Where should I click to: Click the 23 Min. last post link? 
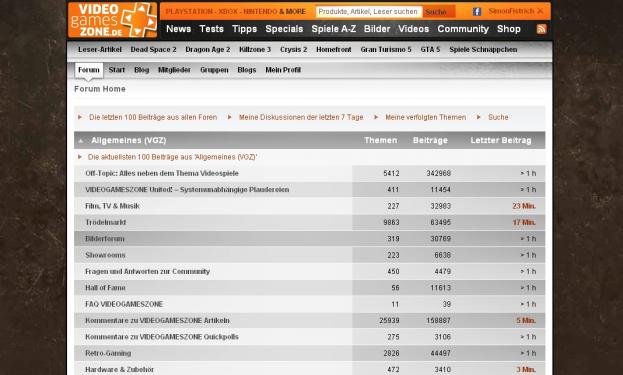[x=524, y=206]
